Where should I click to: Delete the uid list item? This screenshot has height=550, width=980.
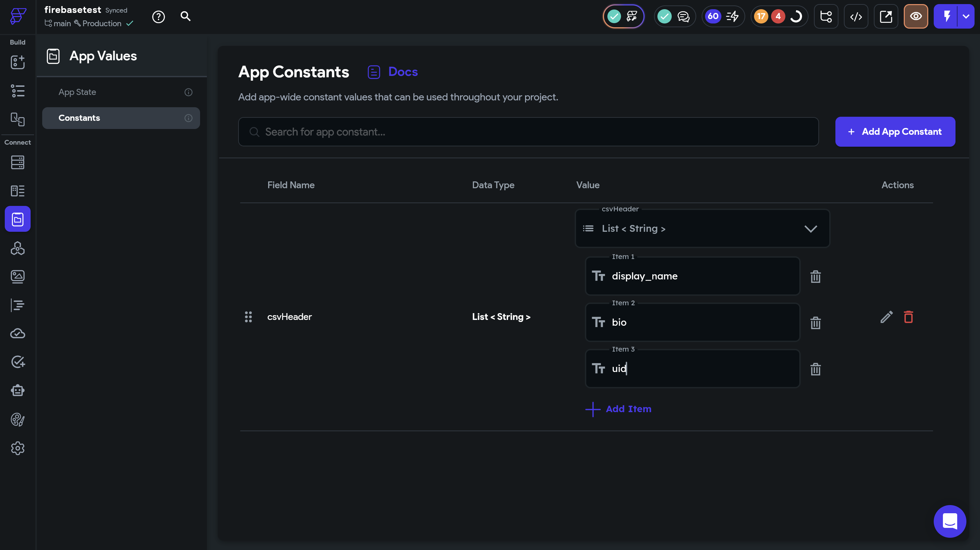pos(815,369)
